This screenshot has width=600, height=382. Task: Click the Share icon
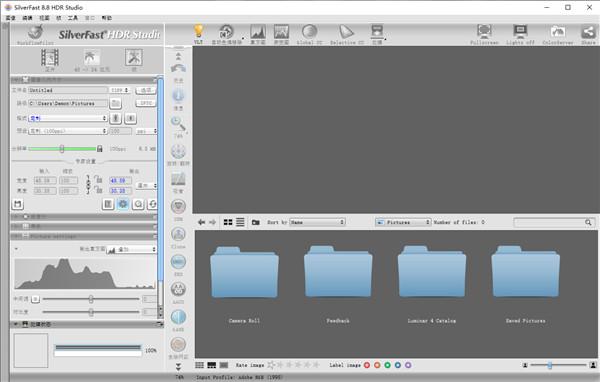coord(588,31)
